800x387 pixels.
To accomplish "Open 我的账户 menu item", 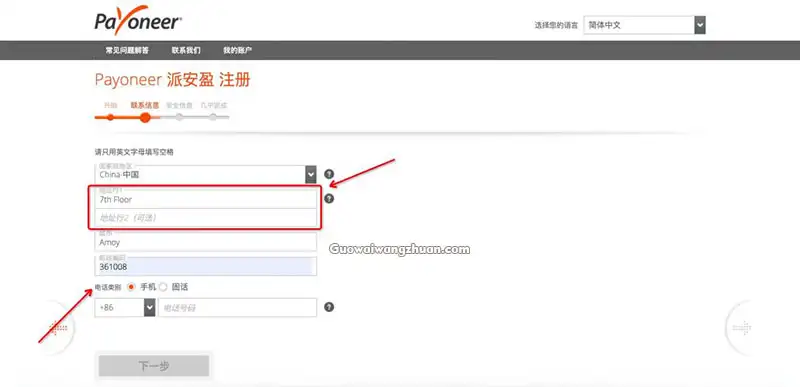I will coord(237,50).
